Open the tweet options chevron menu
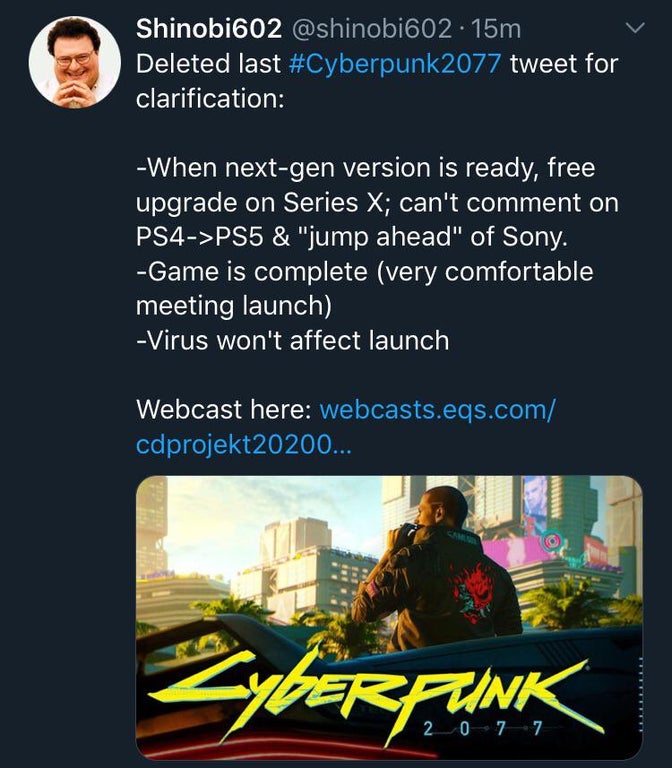The width and height of the screenshot is (672, 768). (635, 30)
